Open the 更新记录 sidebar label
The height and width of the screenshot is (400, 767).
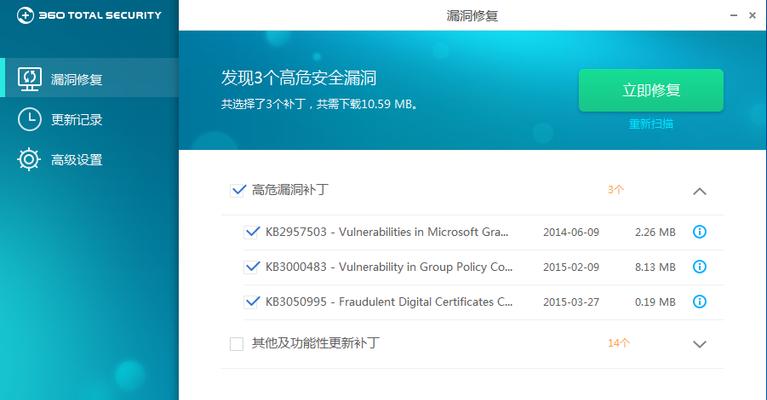click(77, 120)
